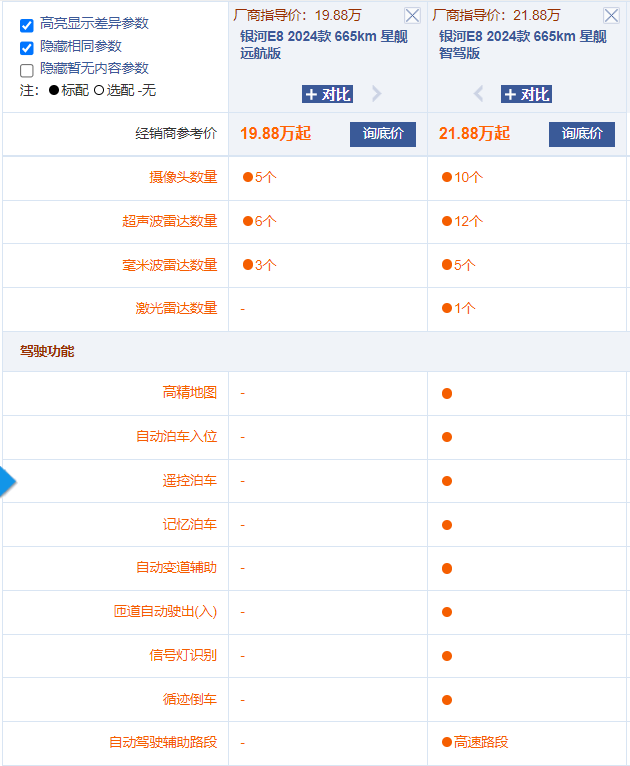
Task: Add 星舰远航版 to 对比
Action: [327, 94]
